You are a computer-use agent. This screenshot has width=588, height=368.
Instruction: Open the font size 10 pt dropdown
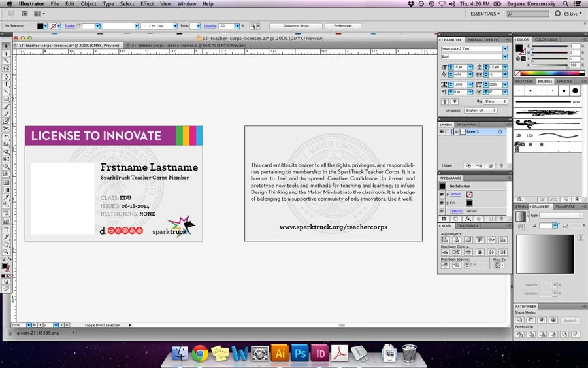(x=470, y=67)
